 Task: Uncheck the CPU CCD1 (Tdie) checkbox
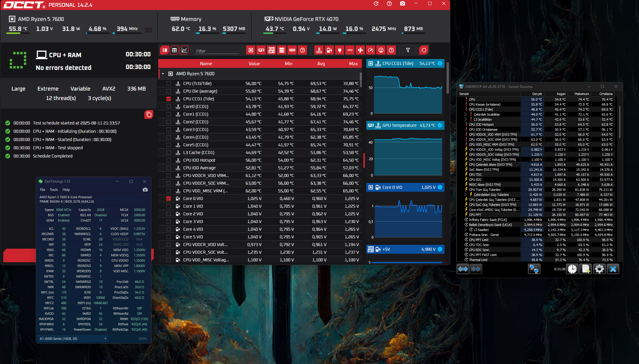pyautogui.click(x=169, y=99)
